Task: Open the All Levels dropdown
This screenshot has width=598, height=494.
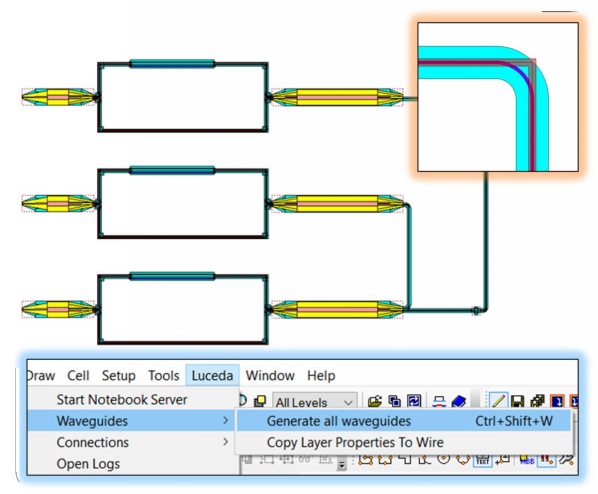Action: (315, 402)
